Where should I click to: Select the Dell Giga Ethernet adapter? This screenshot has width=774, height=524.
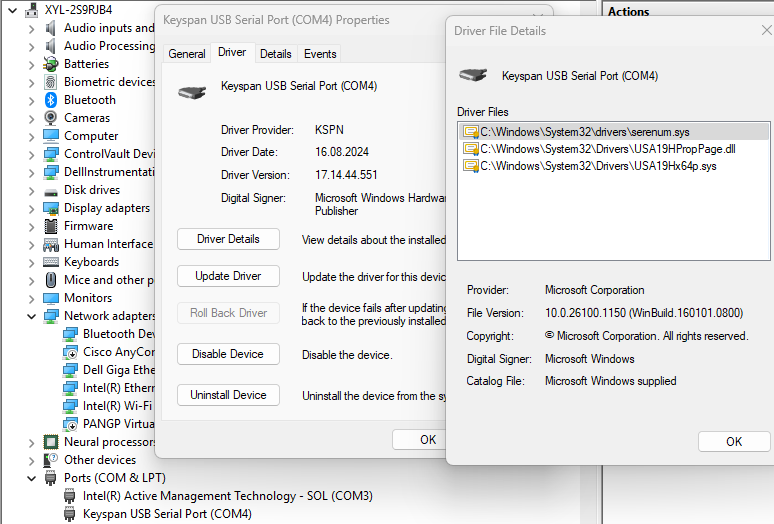[118, 370]
